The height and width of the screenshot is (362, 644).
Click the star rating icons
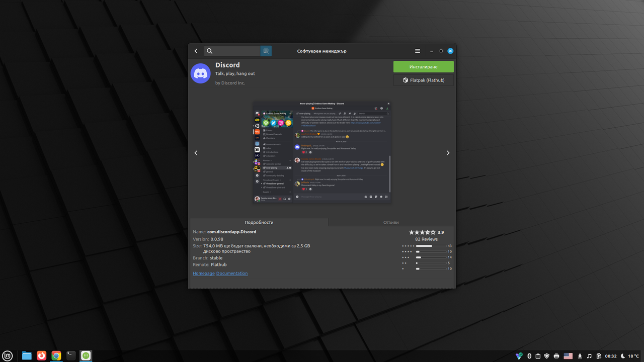click(422, 232)
